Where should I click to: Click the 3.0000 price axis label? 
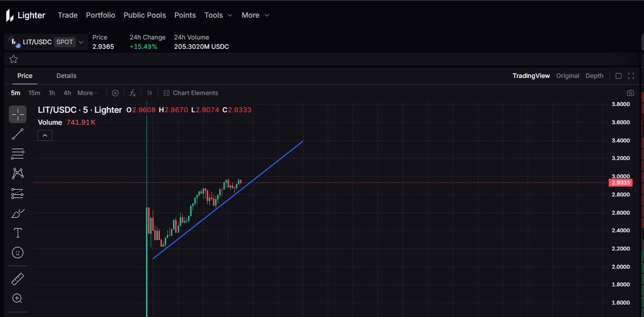click(x=621, y=176)
